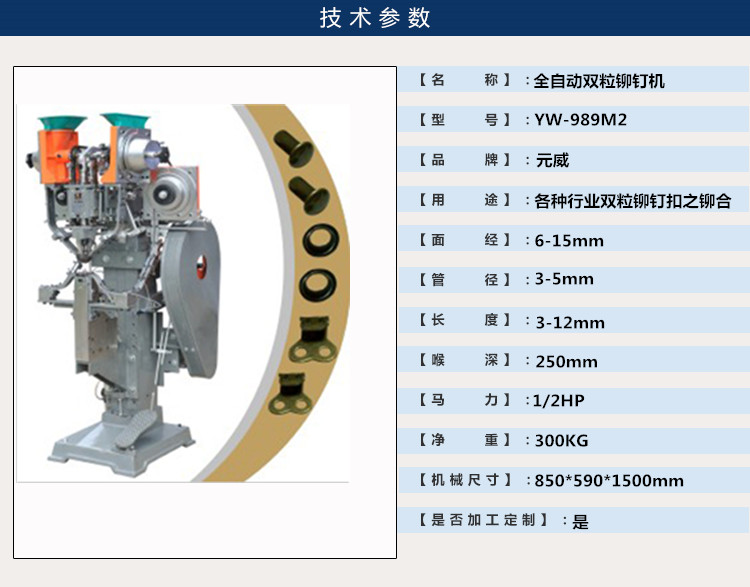Click the 净重 row label

pos(465,439)
